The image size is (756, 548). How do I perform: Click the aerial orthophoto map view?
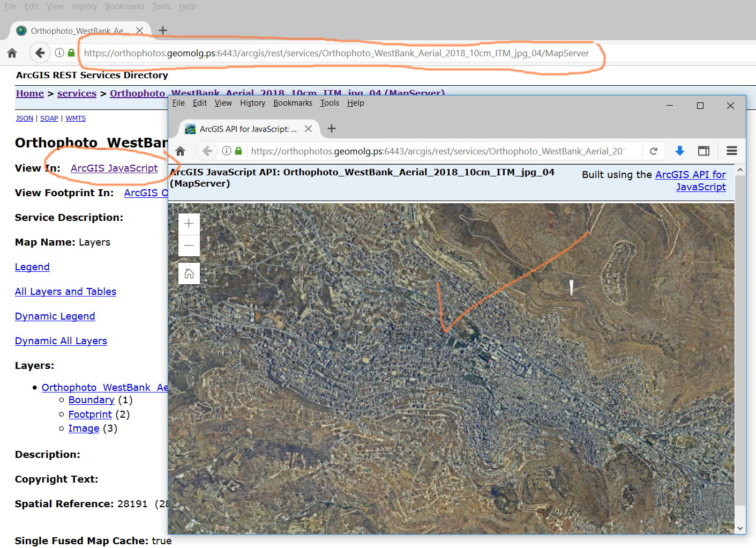coord(451,368)
